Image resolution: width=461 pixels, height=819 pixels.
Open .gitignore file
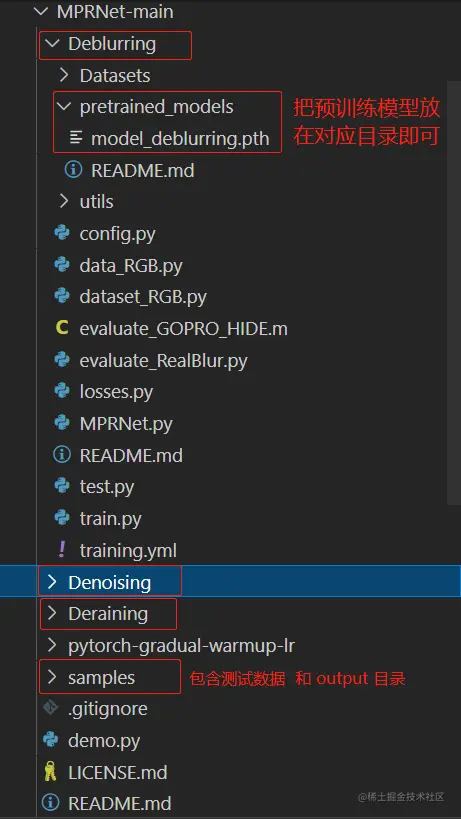pos(108,709)
